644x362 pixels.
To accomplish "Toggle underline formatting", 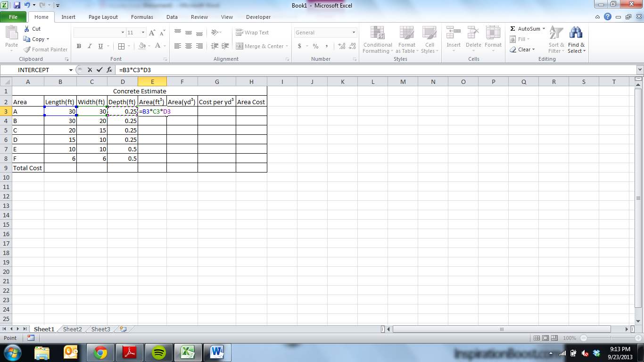I will pyautogui.click(x=99, y=46).
